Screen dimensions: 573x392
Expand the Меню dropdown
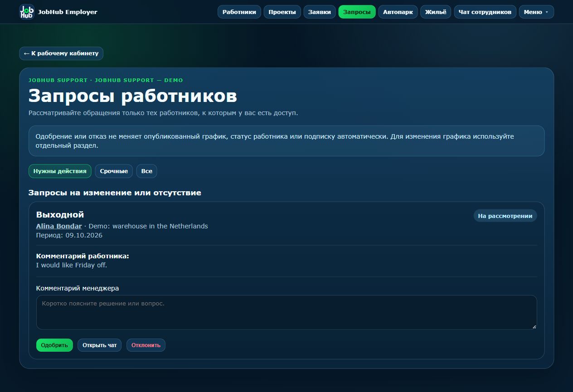tap(536, 12)
